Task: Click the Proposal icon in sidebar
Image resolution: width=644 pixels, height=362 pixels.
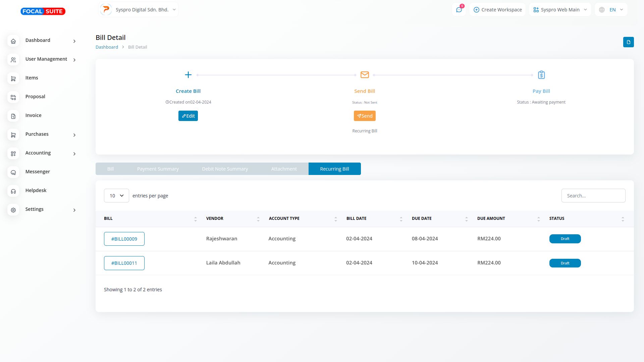Action: [13, 97]
